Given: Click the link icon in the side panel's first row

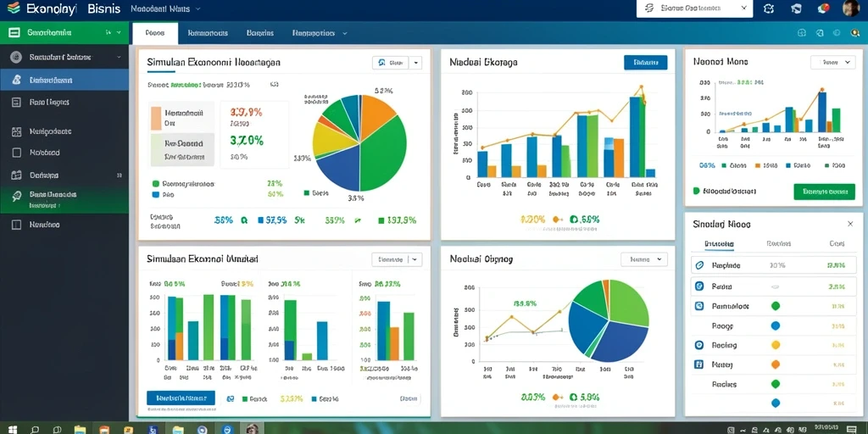Looking at the screenshot, I should pyautogui.click(x=699, y=265).
